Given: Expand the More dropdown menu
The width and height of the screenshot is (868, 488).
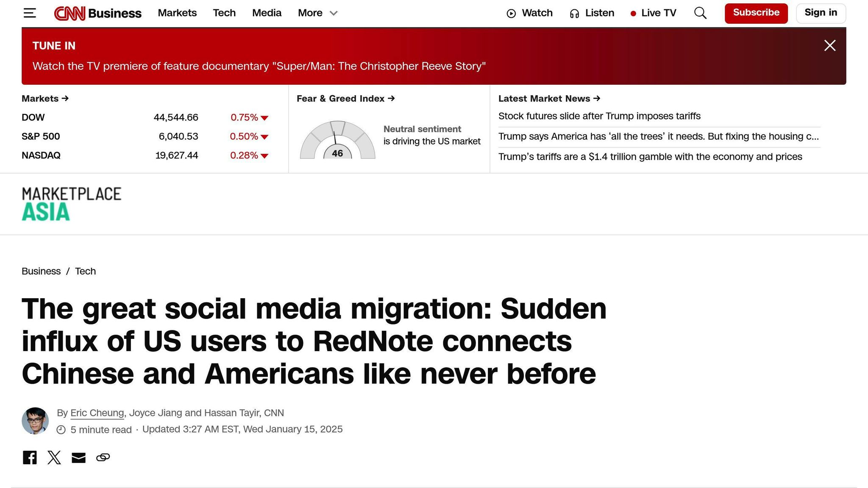Looking at the screenshot, I should [317, 13].
